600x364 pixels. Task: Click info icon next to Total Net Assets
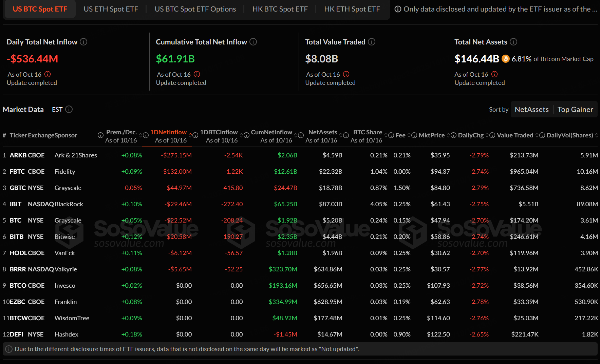click(513, 42)
